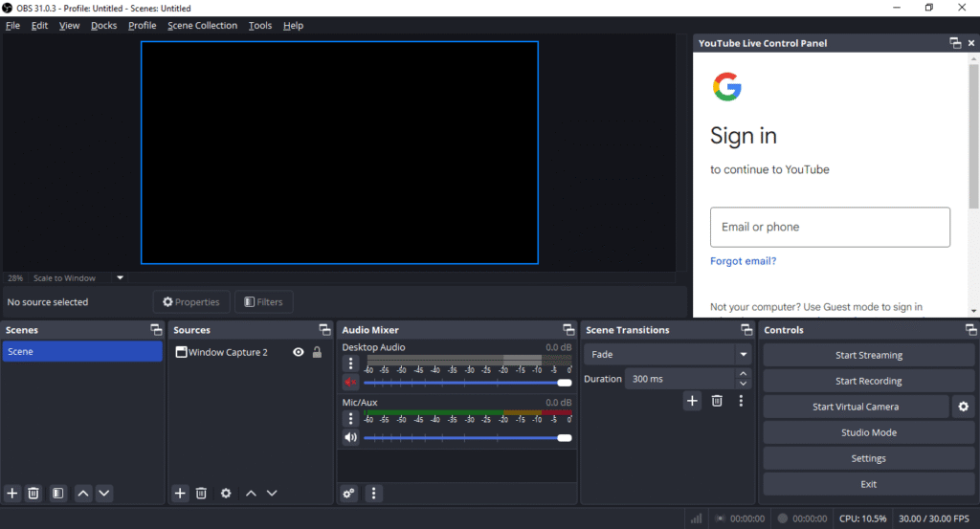Decrease transition duration stepper down
Image resolution: width=980 pixels, height=529 pixels.
tap(743, 384)
